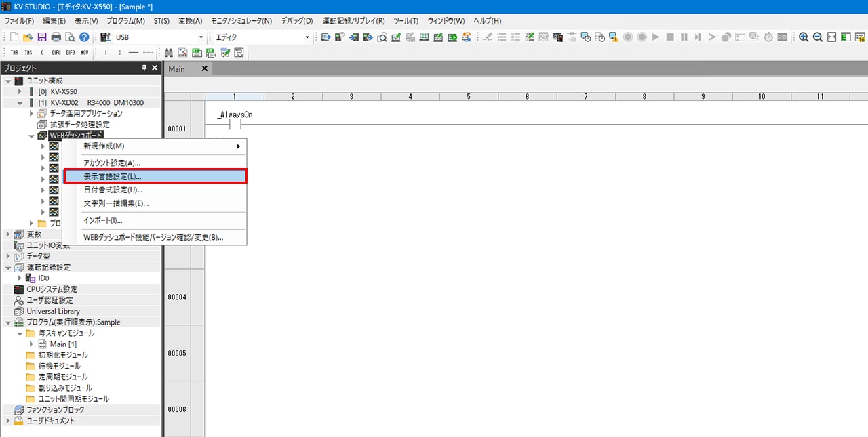This screenshot has width=868, height=437.
Task: Click the zoom out magnifier icon
Action: coord(818,37)
